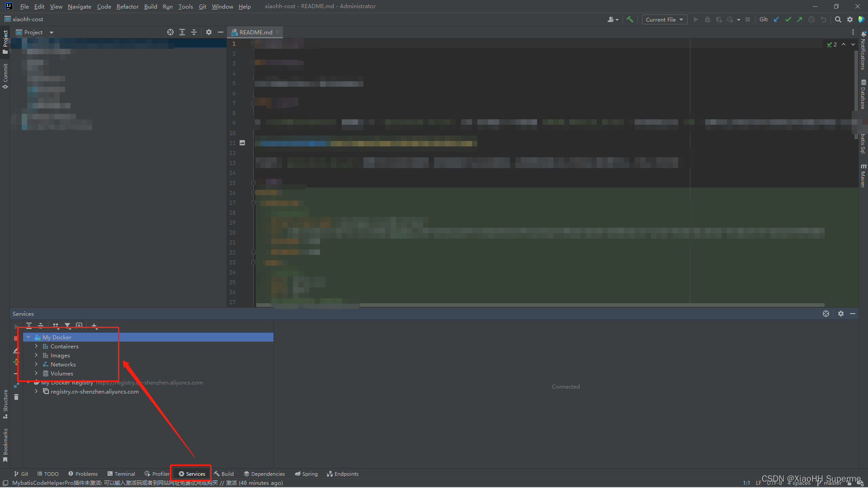Image resolution: width=868 pixels, height=488 pixels.
Task: Open Search Everywhere with the magnifier icon
Action: coord(838,19)
